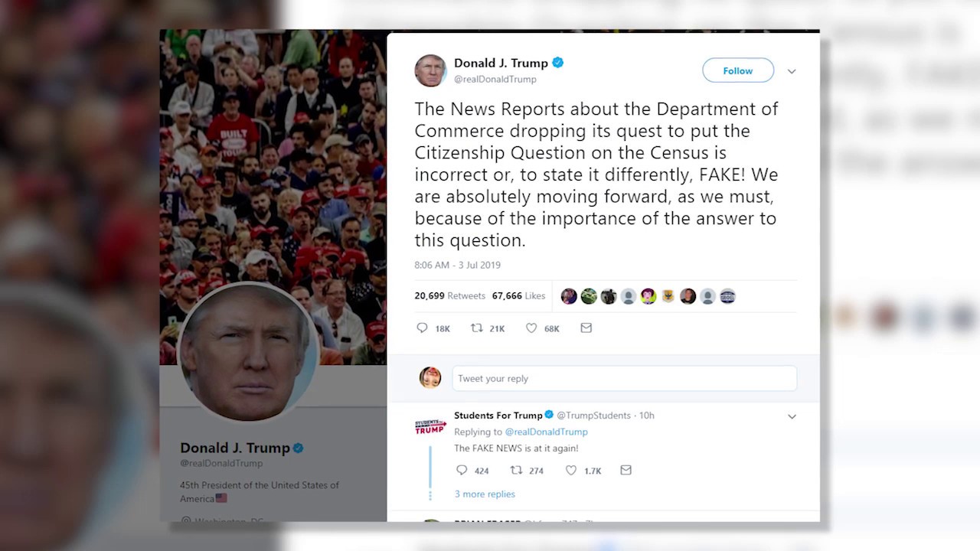Click the 'Tweet your reply' field
The width and height of the screenshot is (980, 551).
(x=624, y=378)
